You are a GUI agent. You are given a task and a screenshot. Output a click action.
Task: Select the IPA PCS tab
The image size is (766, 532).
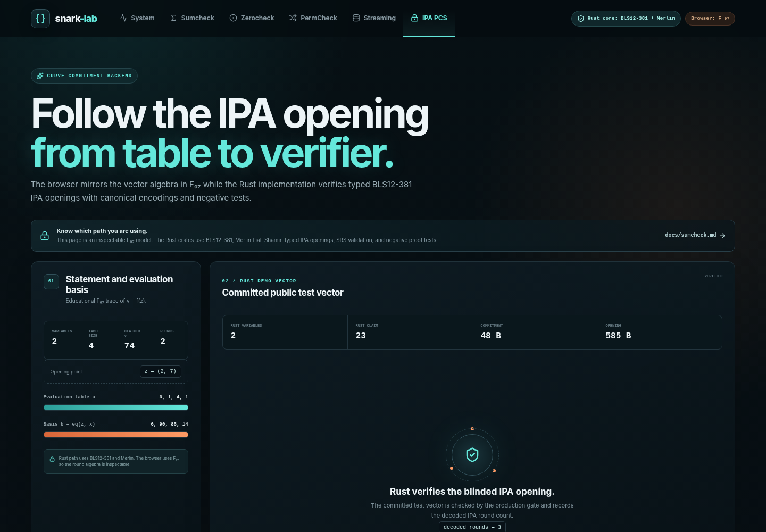[x=429, y=18]
